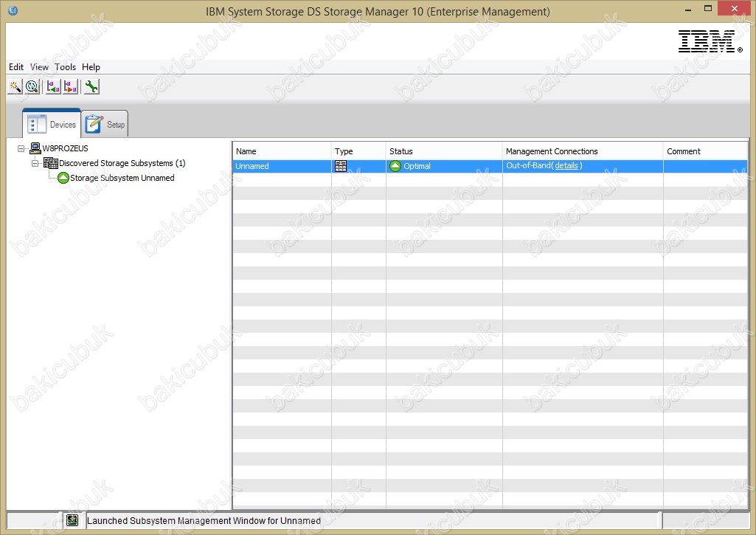
Task: Select Discovered Storage Subsystems (1) tree item
Action: coord(122,163)
